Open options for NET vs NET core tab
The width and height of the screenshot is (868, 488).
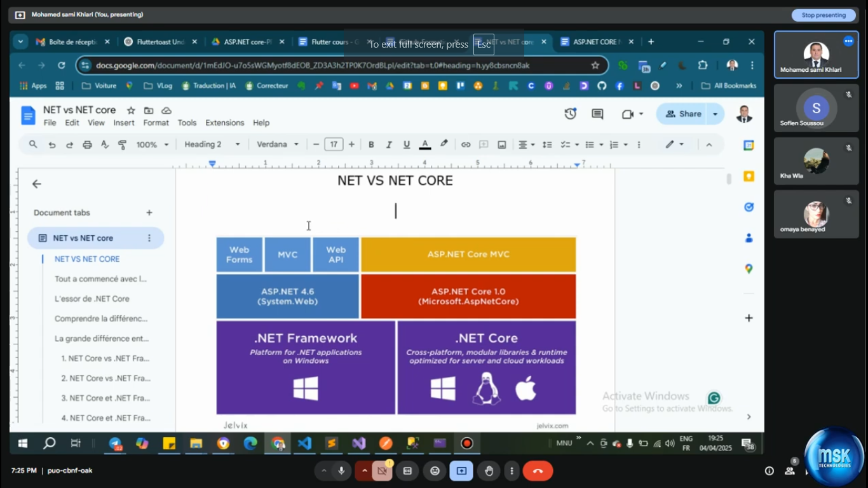(149, 238)
